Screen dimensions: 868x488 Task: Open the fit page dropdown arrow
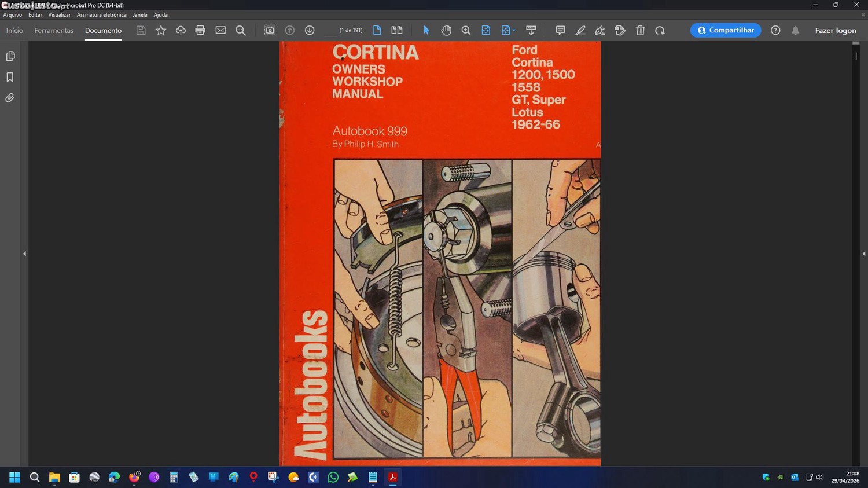513,31
